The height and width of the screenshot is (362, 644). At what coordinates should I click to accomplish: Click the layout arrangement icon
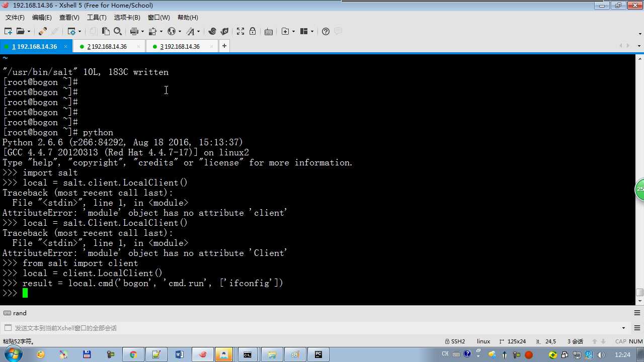(x=304, y=31)
